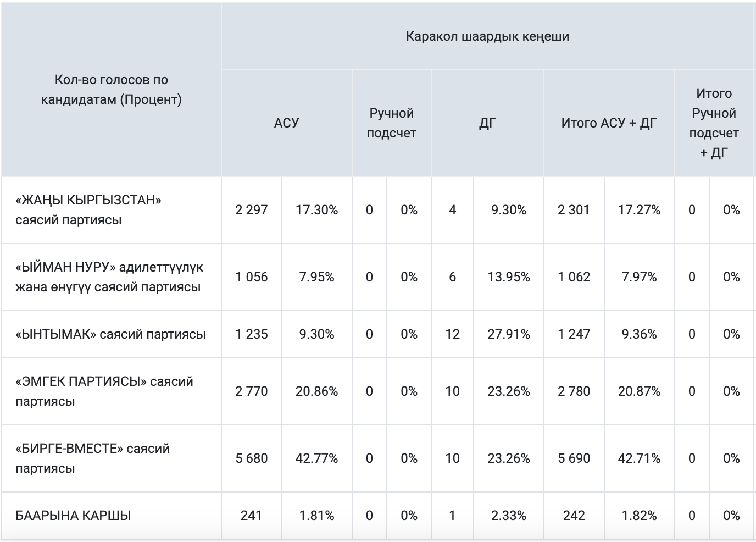
Task: Click the 1.82% total percentage cell
Action: (639, 516)
